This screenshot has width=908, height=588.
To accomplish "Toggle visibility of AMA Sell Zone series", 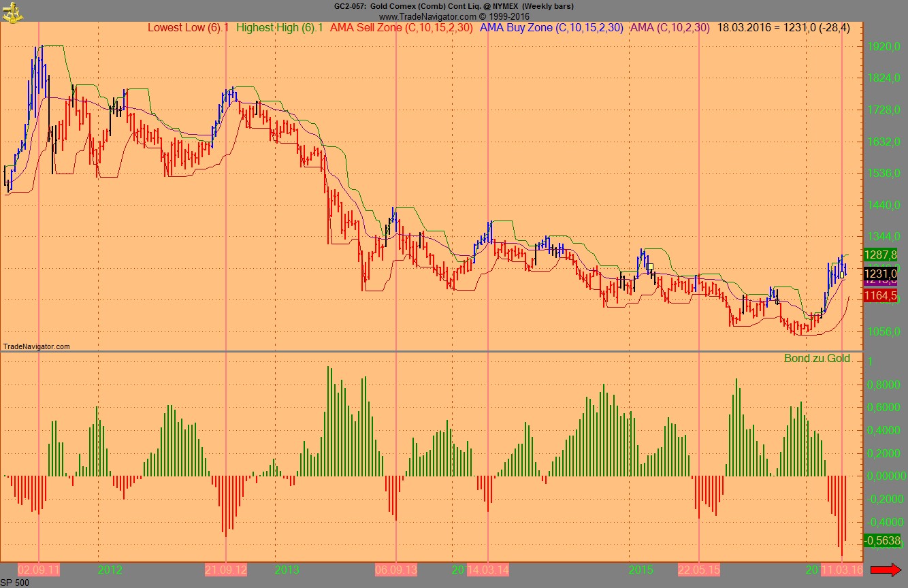I will pyautogui.click(x=402, y=29).
